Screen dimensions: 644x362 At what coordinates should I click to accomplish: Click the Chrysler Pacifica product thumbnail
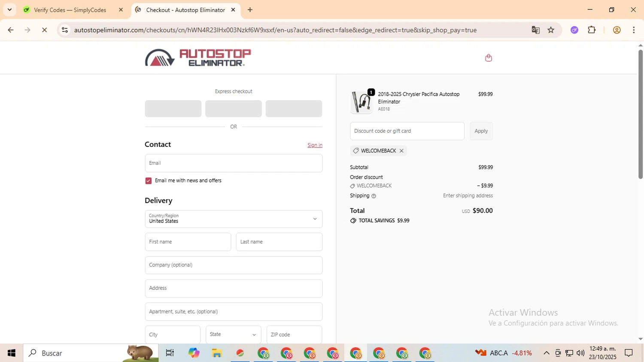(361, 102)
